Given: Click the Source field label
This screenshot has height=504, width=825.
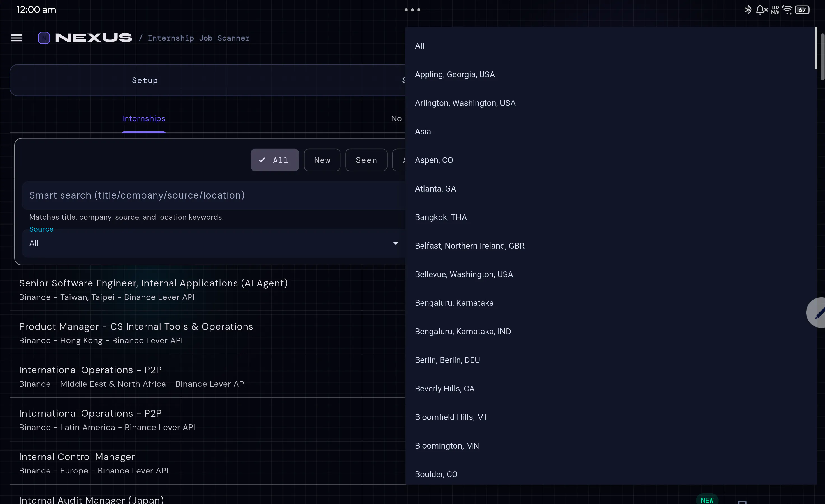Looking at the screenshot, I should [x=41, y=229].
